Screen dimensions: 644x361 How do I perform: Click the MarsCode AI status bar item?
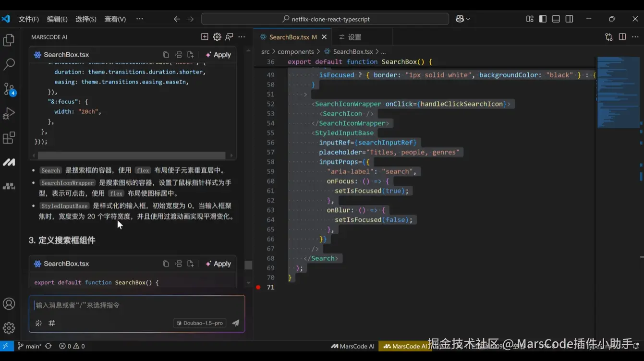[x=352, y=346]
